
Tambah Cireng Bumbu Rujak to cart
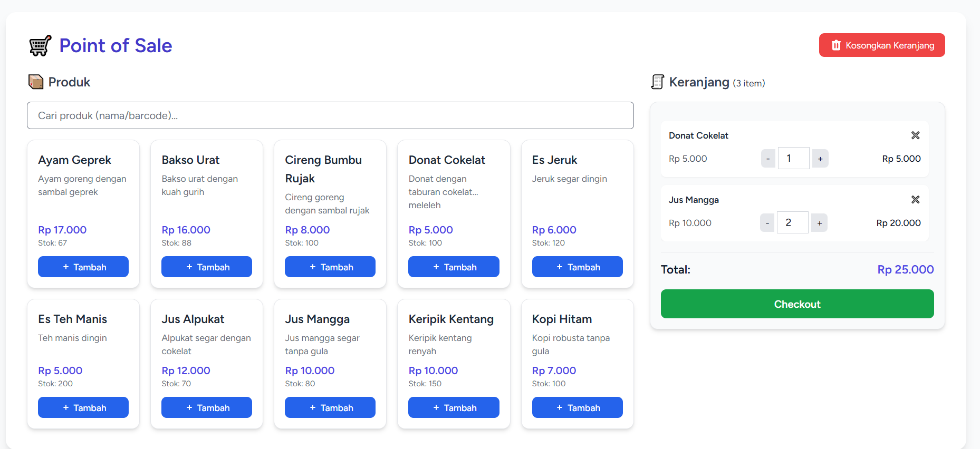tap(330, 267)
